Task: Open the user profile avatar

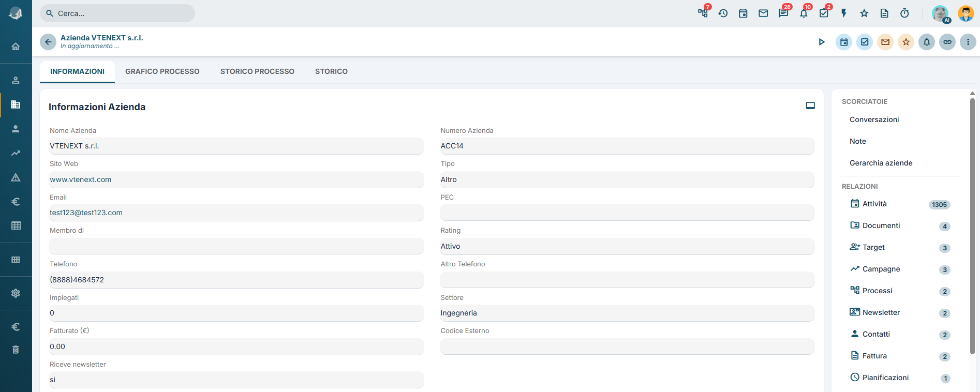Action: (x=966, y=13)
